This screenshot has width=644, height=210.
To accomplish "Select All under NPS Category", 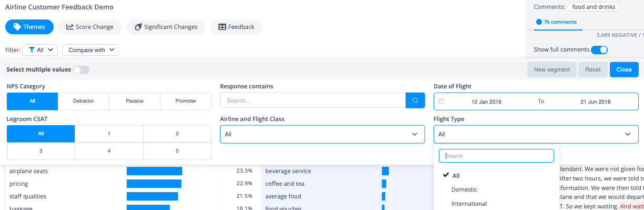I will (33, 101).
